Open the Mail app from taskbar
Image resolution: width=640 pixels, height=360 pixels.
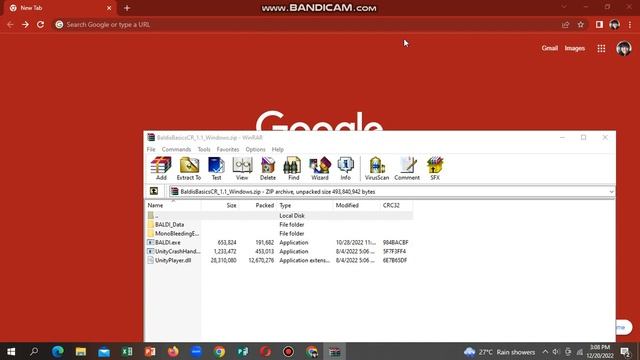click(104, 351)
